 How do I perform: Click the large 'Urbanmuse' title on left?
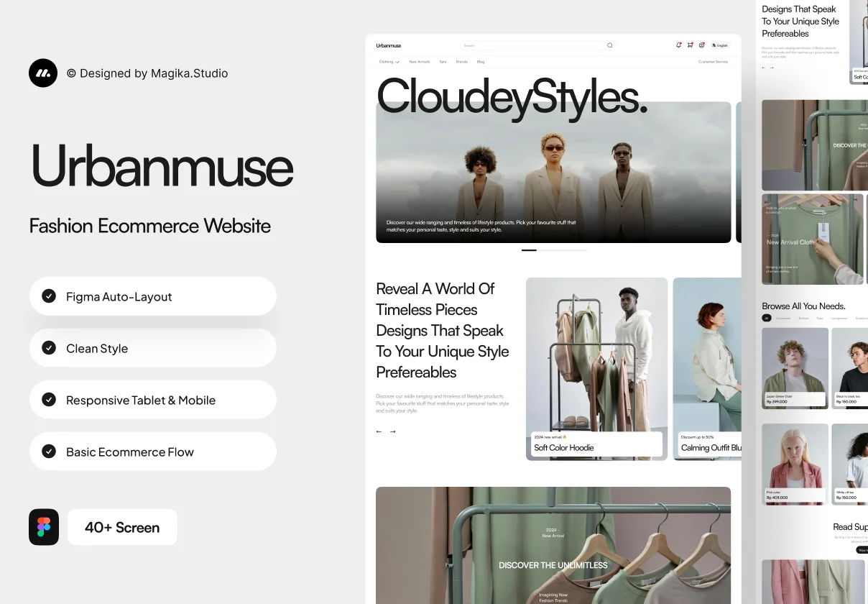click(x=162, y=165)
